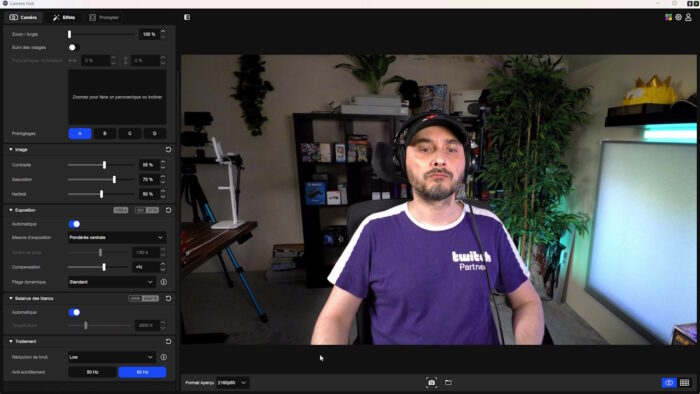Select the 60 Hz anti-flicker option
Image resolution: width=700 pixels, height=394 pixels.
click(142, 372)
